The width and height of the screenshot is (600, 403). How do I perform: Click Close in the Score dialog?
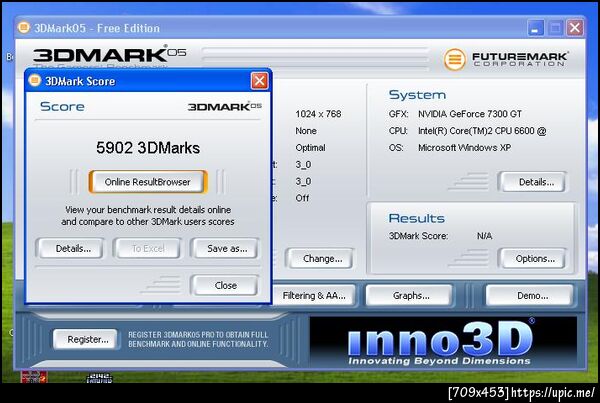coord(225,285)
